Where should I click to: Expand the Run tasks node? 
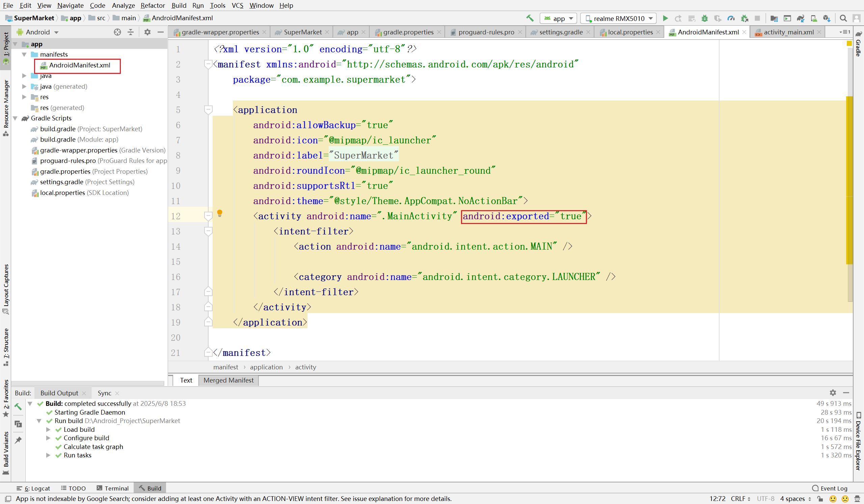click(48, 455)
